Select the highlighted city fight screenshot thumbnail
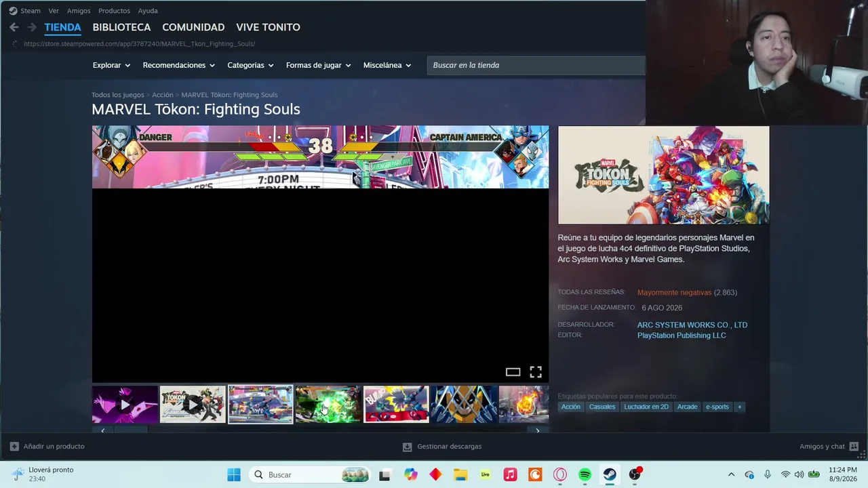Viewport: 868px width, 488px height. [x=260, y=404]
